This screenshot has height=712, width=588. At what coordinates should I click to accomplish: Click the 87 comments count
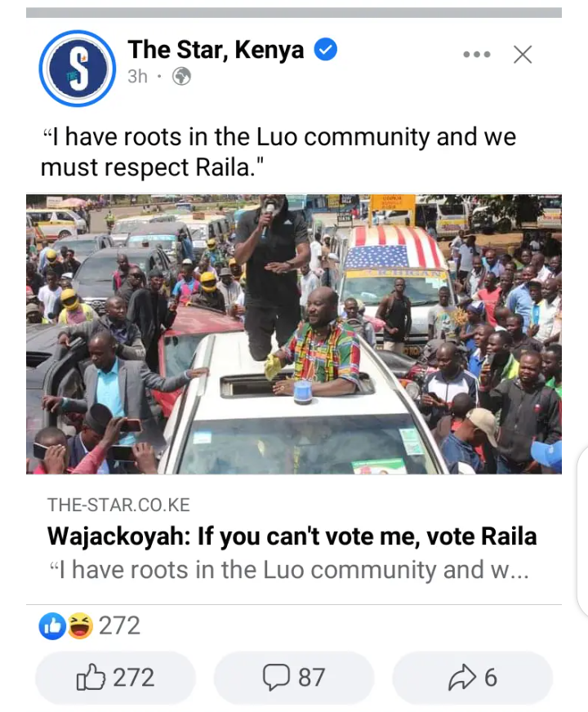[x=311, y=678]
